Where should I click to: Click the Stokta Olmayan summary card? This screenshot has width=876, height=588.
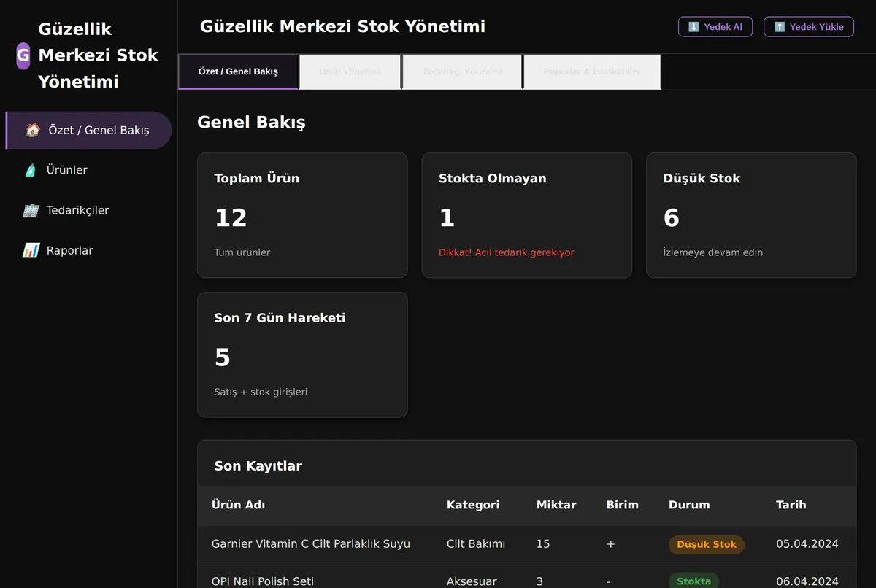coord(526,215)
